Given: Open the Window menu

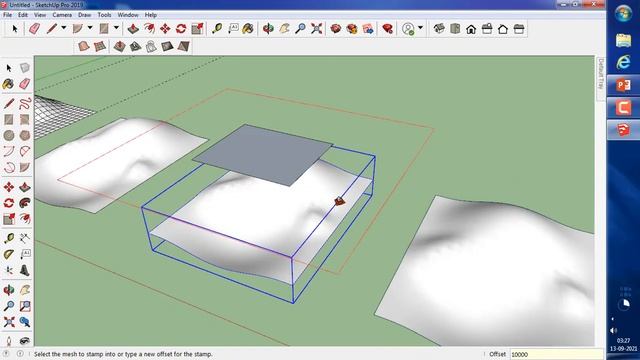Looking at the screenshot, I should 128,15.
